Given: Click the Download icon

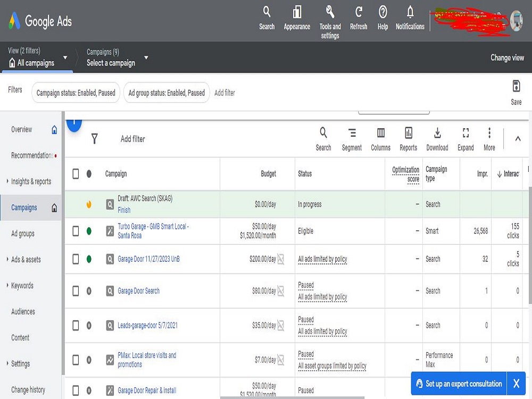Looking at the screenshot, I should (437, 132).
